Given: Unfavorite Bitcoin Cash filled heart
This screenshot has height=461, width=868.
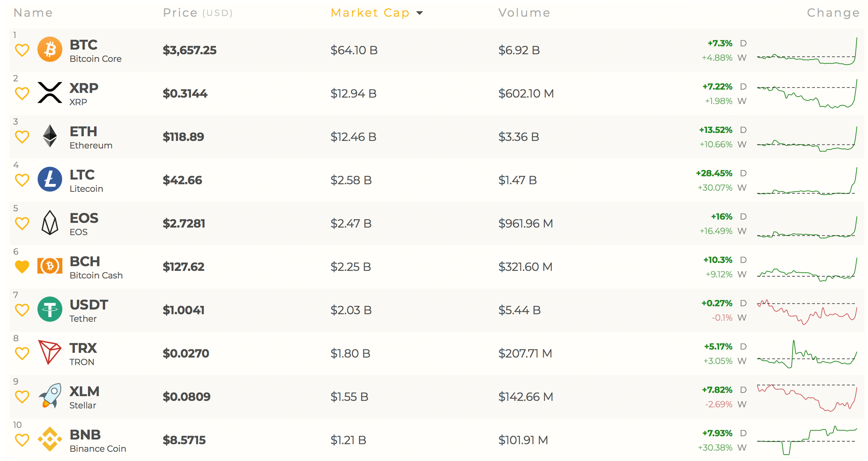Looking at the screenshot, I should click(22, 267).
